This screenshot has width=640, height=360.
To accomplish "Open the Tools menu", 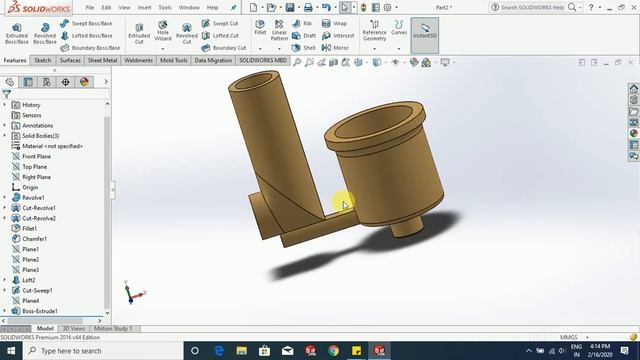I will tap(165, 7).
